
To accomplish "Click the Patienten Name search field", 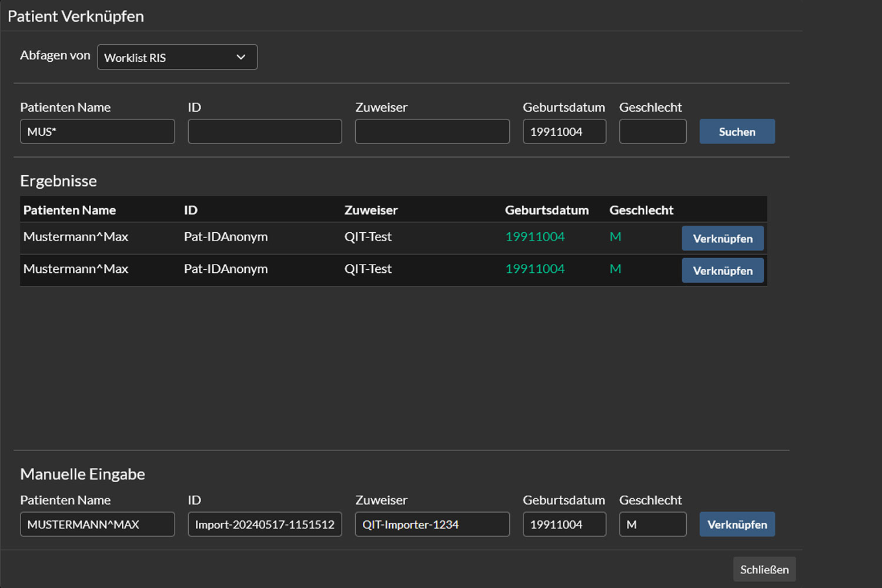I will click(97, 131).
